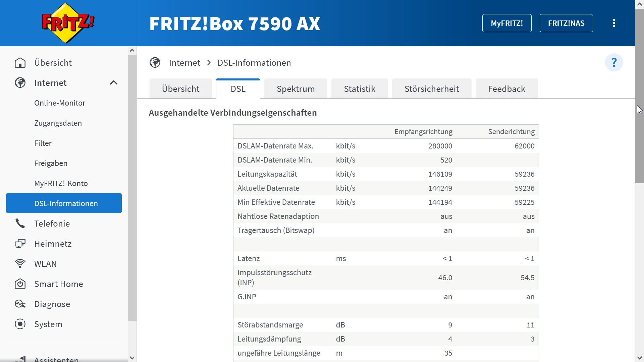Click the Smart Home power icon

pyautogui.click(x=20, y=284)
